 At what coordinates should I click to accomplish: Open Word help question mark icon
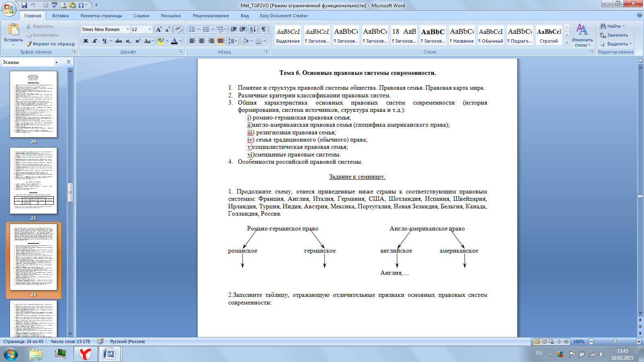click(640, 15)
